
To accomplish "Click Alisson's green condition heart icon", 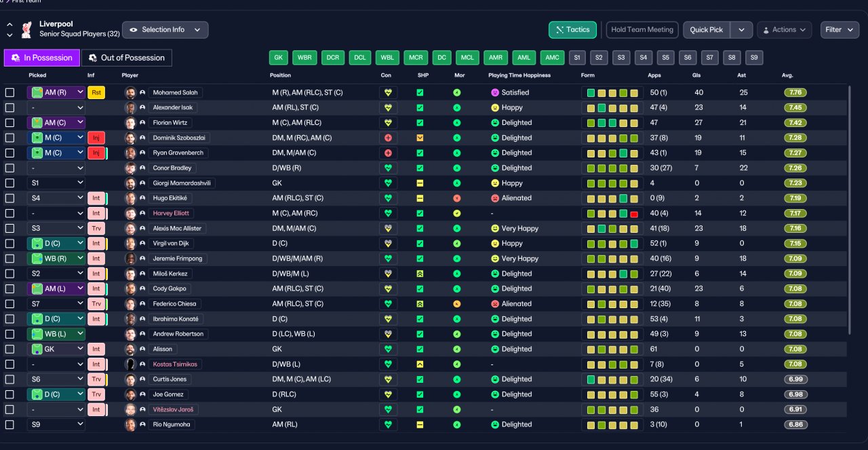I will tap(388, 349).
